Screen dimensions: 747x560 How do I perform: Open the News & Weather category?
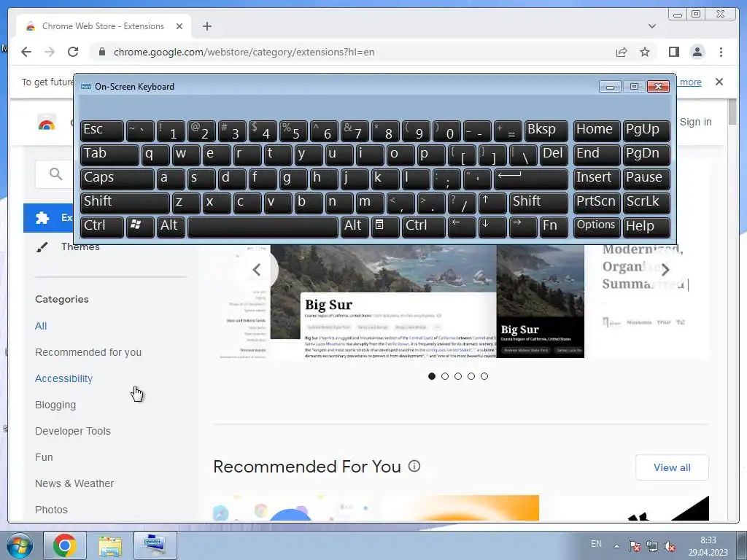[x=74, y=483]
